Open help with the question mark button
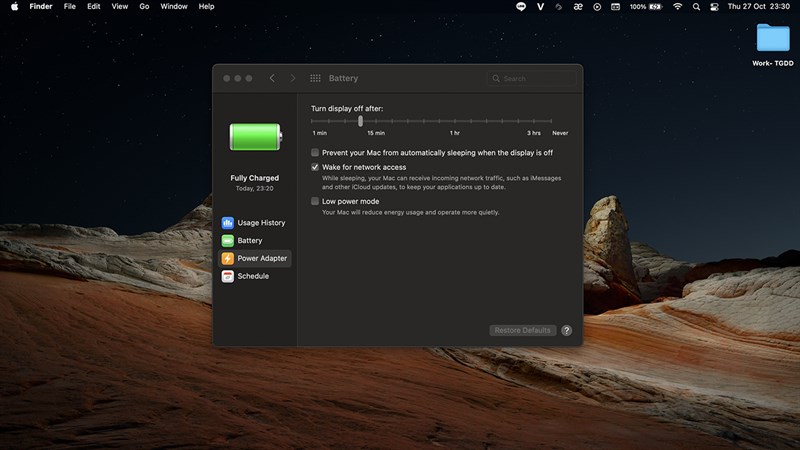Screen dimensions: 800x450 (x=566, y=330)
